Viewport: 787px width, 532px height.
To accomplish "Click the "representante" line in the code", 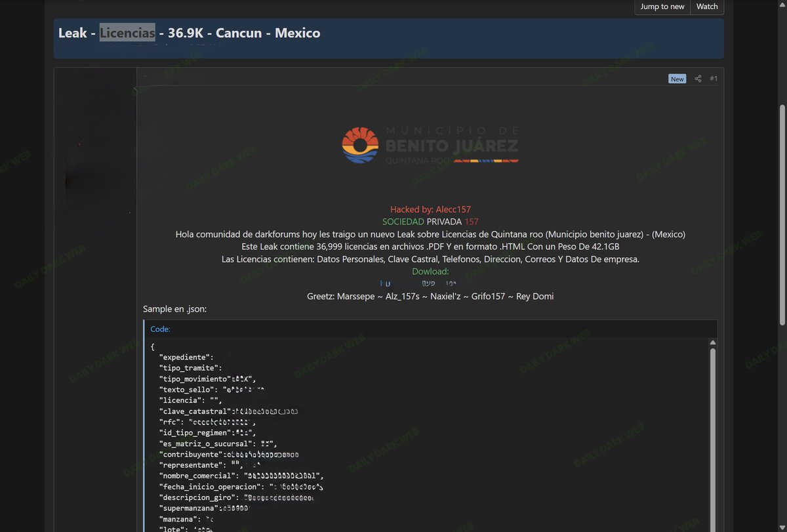I will (x=211, y=465).
